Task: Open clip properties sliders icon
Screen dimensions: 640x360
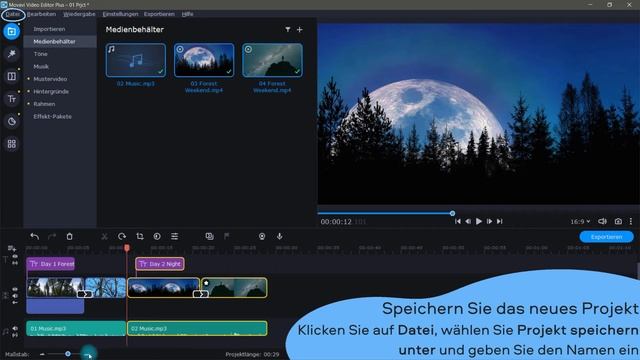Action: pos(174,236)
